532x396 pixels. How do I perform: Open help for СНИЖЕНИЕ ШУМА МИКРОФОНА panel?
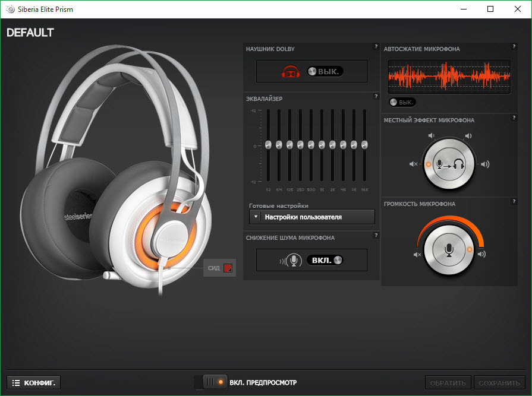click(376, 235)
